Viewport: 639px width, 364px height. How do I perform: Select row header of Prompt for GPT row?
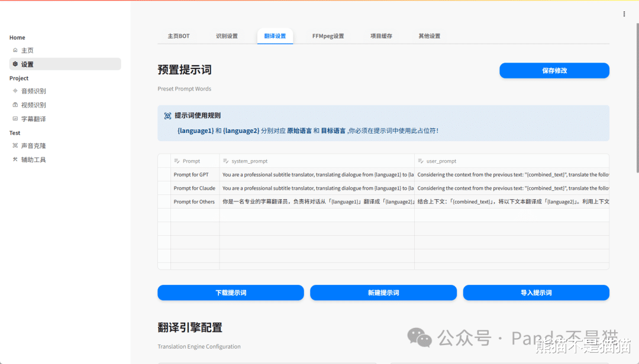164,174
